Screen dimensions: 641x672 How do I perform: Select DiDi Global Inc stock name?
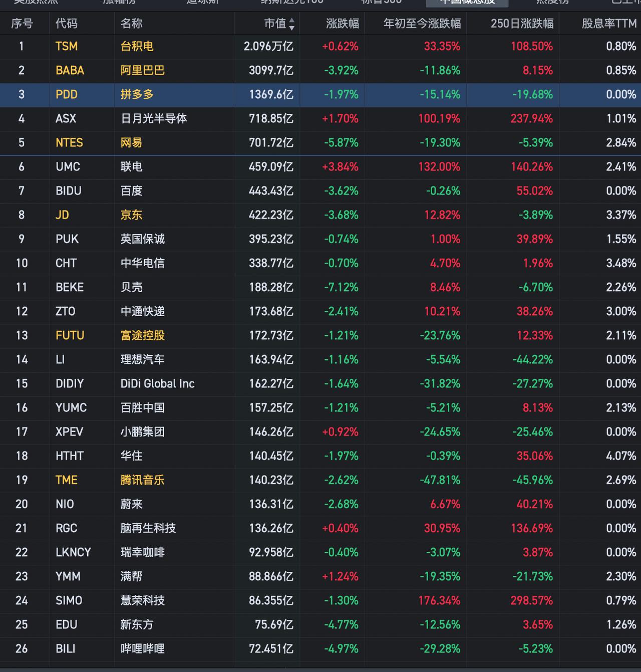pyautogui.click(x=157, y=383)
